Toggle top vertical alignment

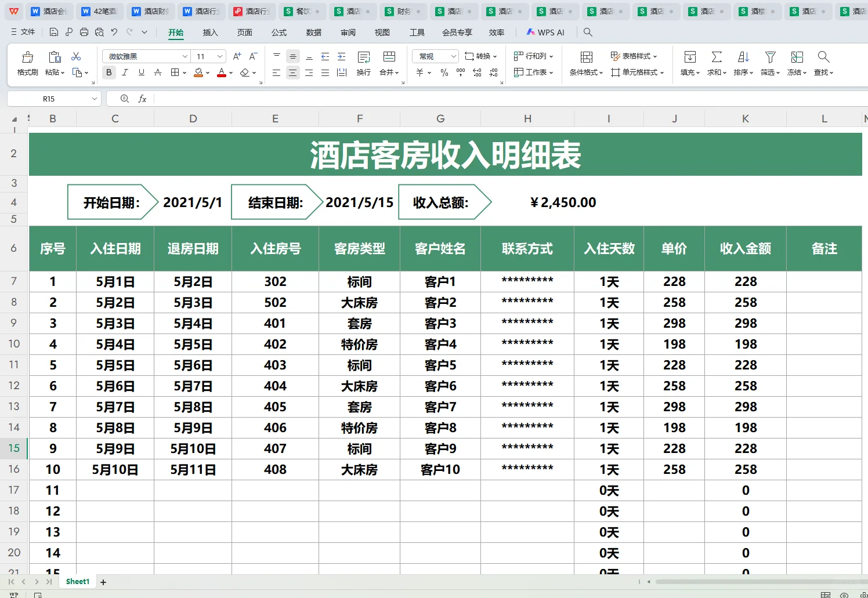point(277,56)
